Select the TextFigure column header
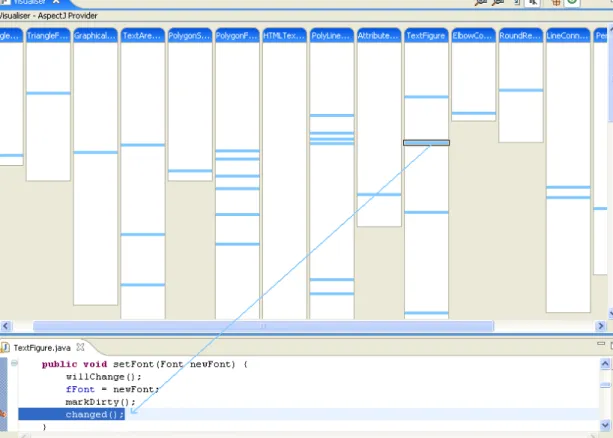Image resolution: width=613 pixels, height=438 pixels. [427, 36]
